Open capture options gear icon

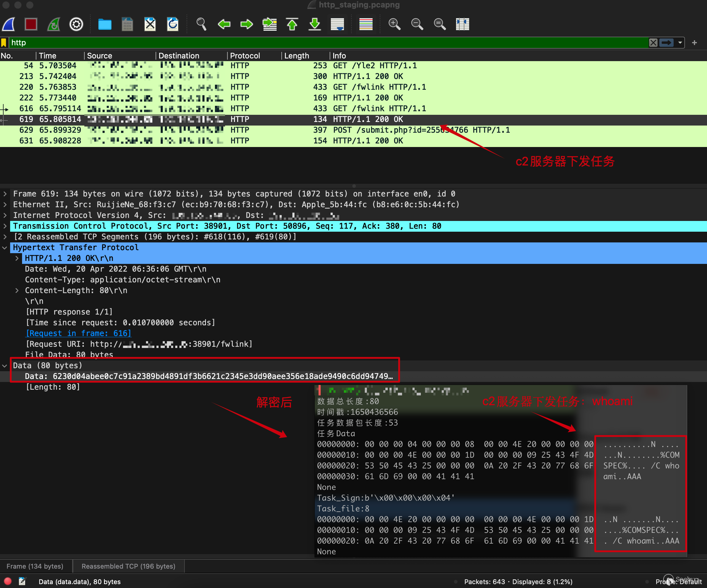tap(76, 24)
